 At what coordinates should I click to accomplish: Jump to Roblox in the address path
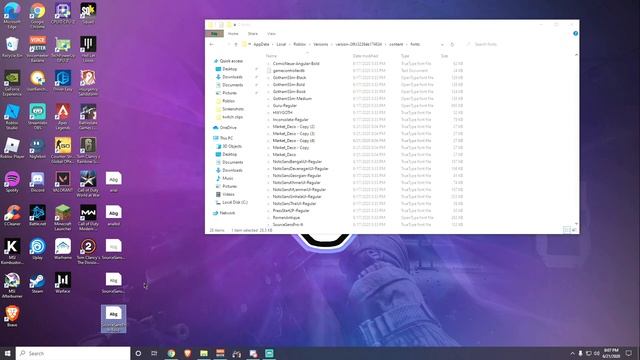pyautogui.click(x=299, y=44)
